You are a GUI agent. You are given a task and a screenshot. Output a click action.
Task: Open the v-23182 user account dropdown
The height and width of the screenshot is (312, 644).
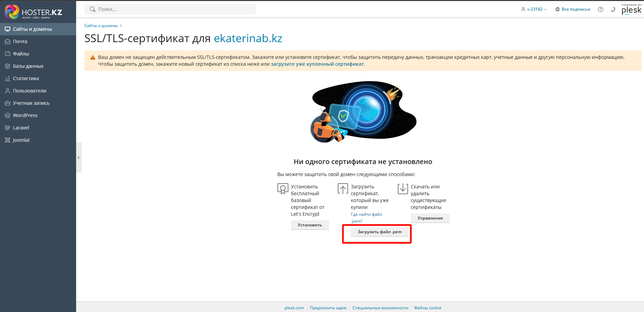pos(534,9)
